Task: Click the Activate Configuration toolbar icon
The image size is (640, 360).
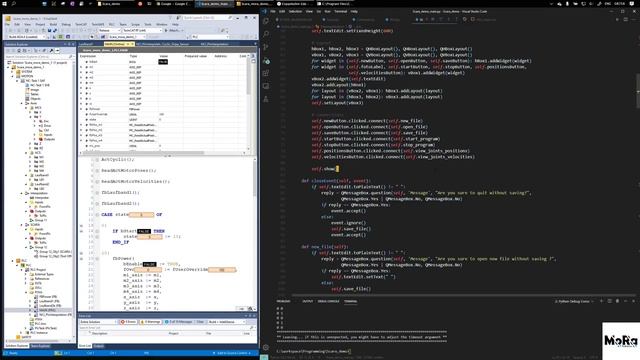Action: (54, 37)
